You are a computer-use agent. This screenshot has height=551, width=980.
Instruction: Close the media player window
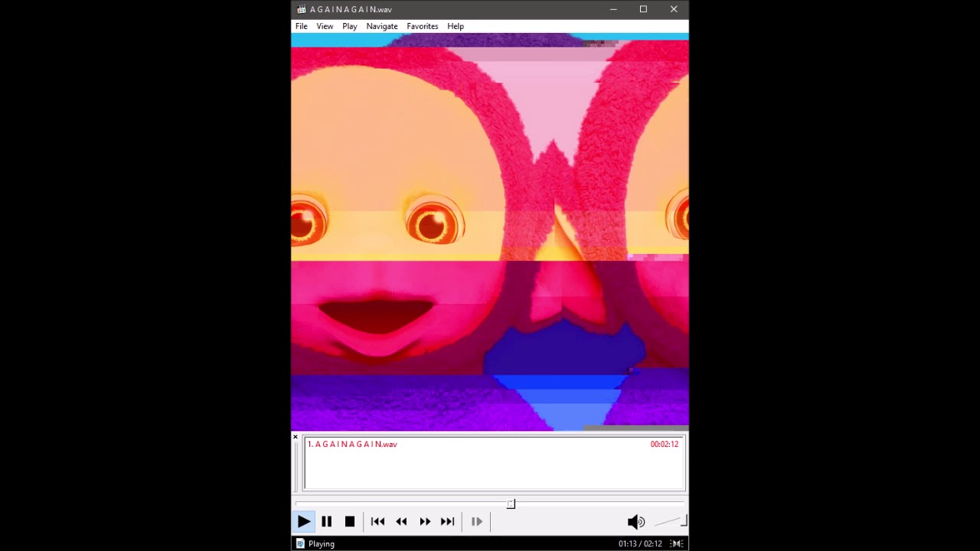674,9
